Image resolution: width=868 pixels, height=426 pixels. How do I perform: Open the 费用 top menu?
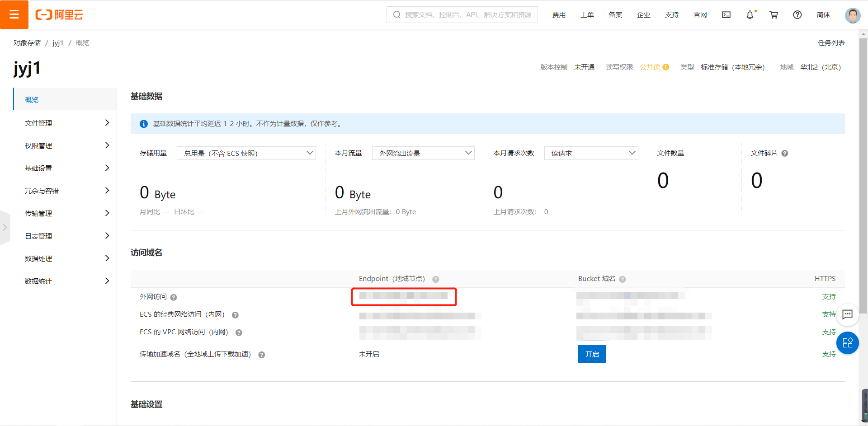(x=559, y=15)
